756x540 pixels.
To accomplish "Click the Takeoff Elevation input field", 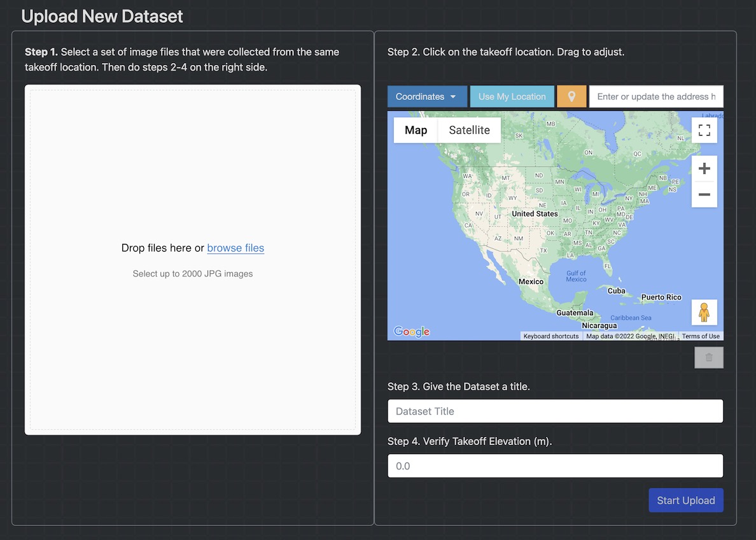I will click(x=555, y=466).
